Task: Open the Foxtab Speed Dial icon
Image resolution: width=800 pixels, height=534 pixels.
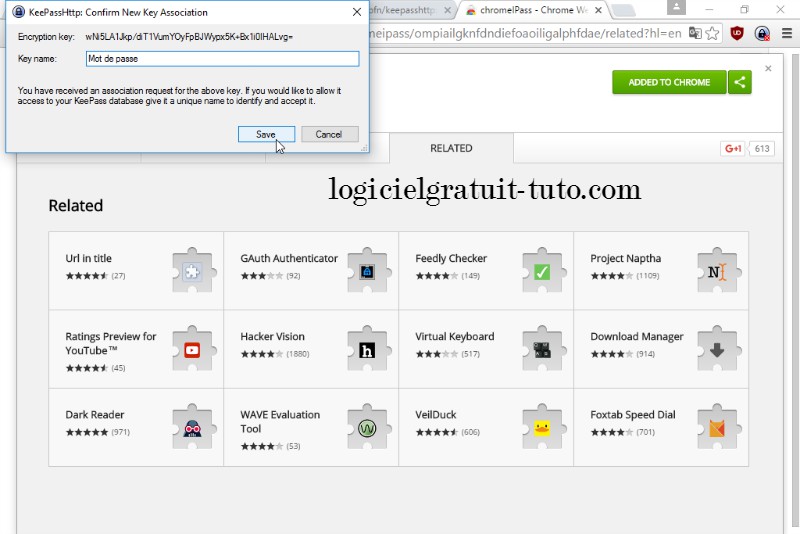Action: pos(717,427)
